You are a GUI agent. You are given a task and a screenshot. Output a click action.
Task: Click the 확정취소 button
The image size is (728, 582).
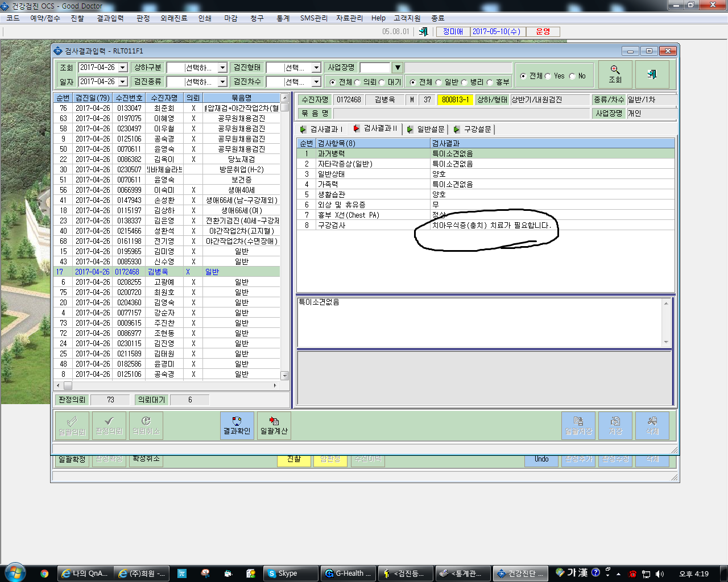[x=146, y=459]
